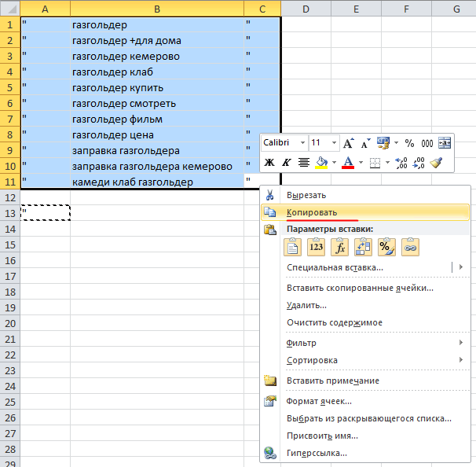The image size is (476, 467).
Task: Apply thousands separator 000 format
Action: coord(427,143)
